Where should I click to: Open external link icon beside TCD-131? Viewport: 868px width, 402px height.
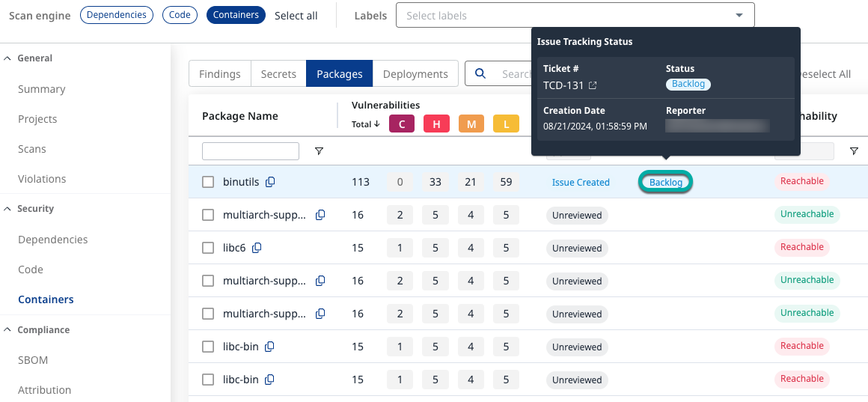(593, 85)
